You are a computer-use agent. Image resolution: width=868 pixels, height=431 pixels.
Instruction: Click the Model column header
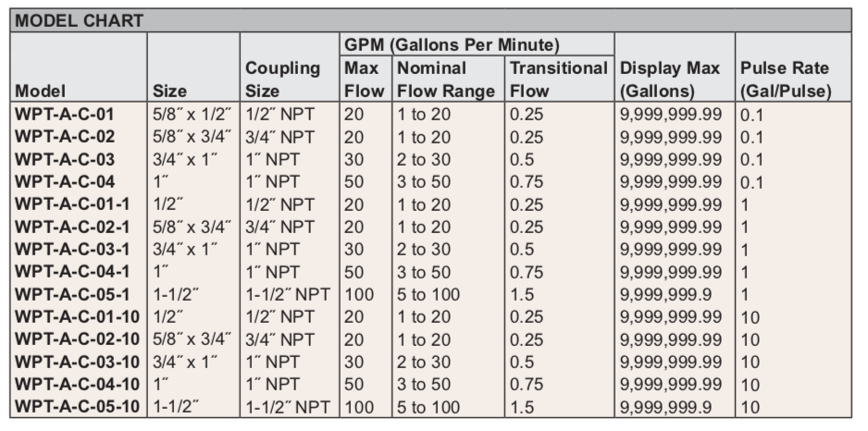tap(39, 92)
